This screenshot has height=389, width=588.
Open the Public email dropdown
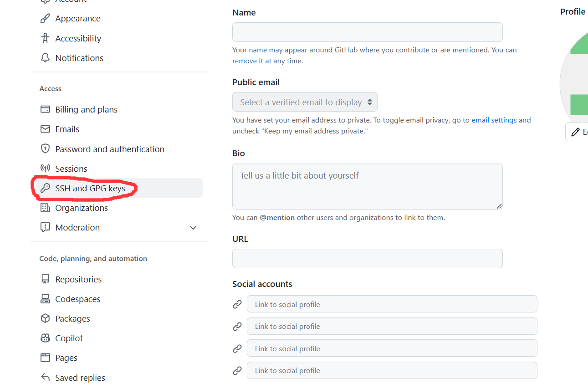305,102
